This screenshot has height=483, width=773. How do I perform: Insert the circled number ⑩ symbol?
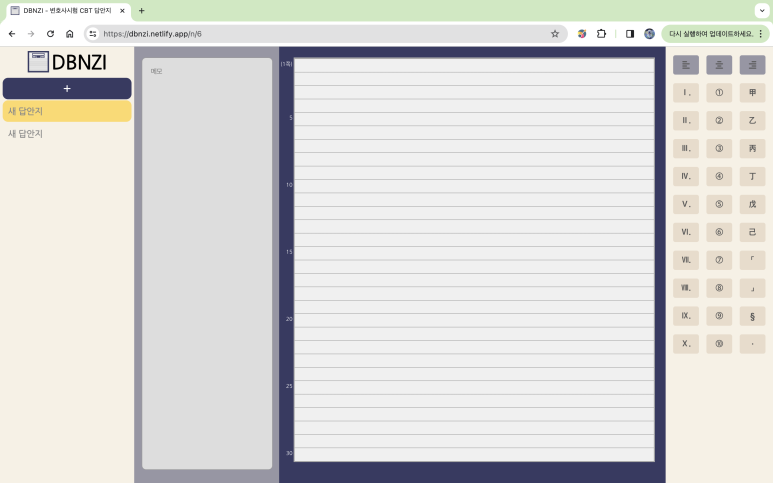pyautogui.click(x=719, y=344)
